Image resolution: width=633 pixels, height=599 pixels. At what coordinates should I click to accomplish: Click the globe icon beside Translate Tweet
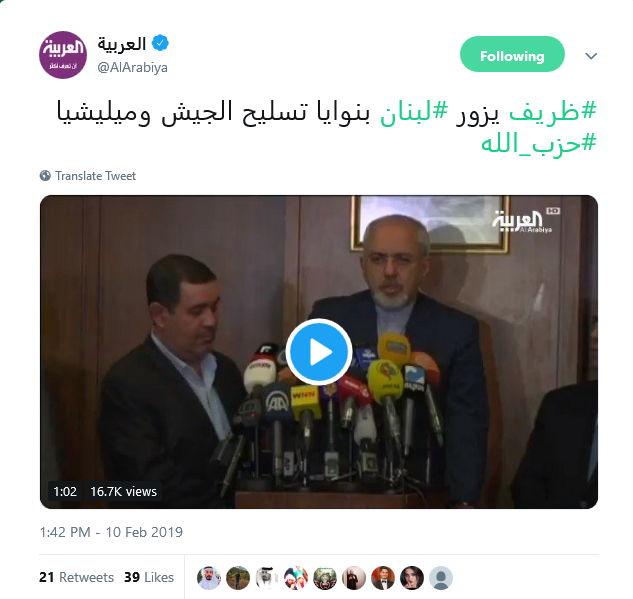pyautogui.click(x=45, y=176)
